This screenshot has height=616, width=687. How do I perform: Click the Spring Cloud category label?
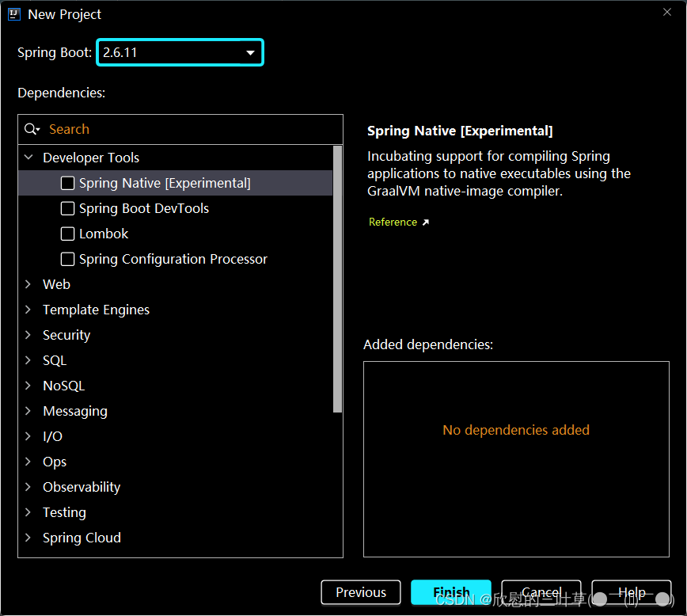[x=82, y=538]
